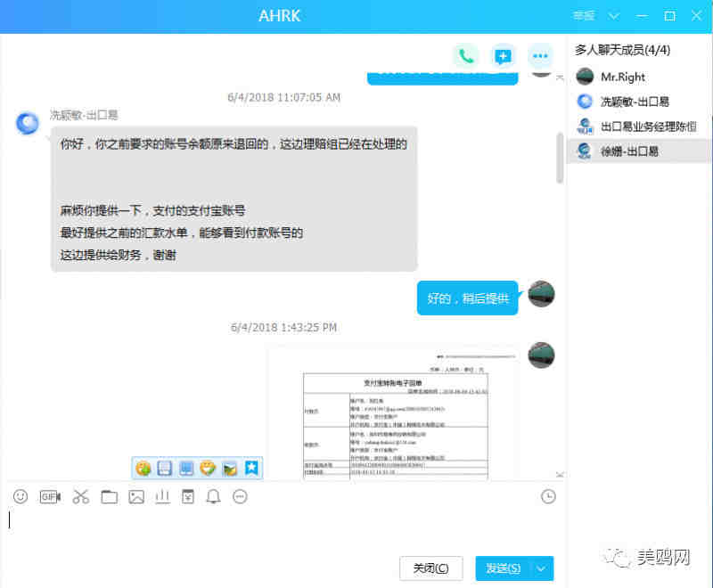Image resolution: width=713 pixels, height=588 pixels.
Task: Open the emoji smiley picker
Action: [x=20, y=496]
